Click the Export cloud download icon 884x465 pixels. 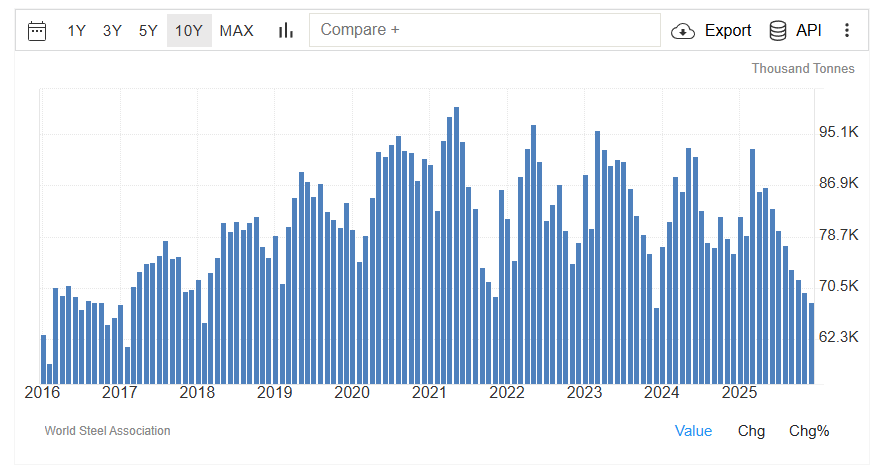(x=683, y=30)
